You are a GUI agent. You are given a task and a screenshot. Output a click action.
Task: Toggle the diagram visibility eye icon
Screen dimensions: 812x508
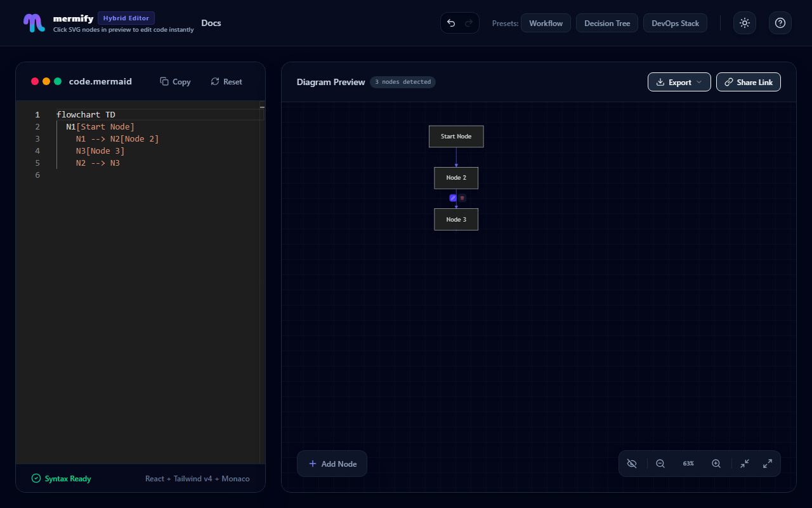[631, 464]
